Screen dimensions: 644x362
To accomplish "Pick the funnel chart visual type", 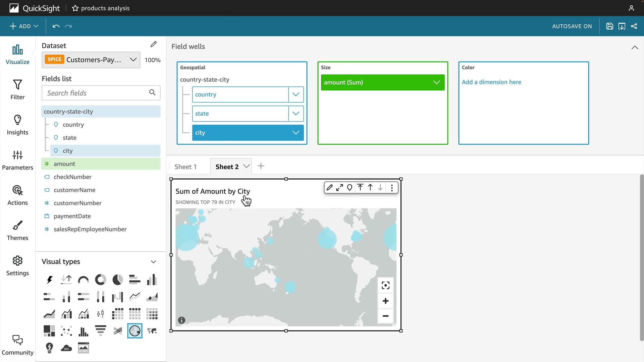I will [x=100, y=331].
